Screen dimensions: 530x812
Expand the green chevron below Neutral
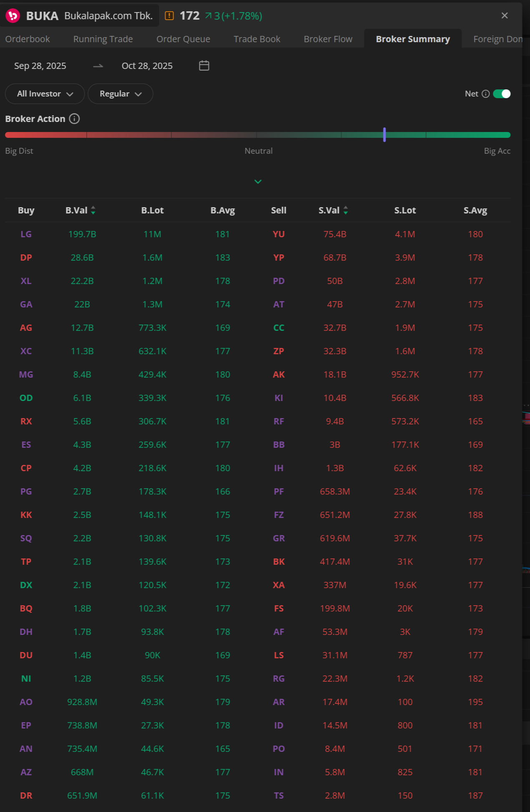coord(258,181)
